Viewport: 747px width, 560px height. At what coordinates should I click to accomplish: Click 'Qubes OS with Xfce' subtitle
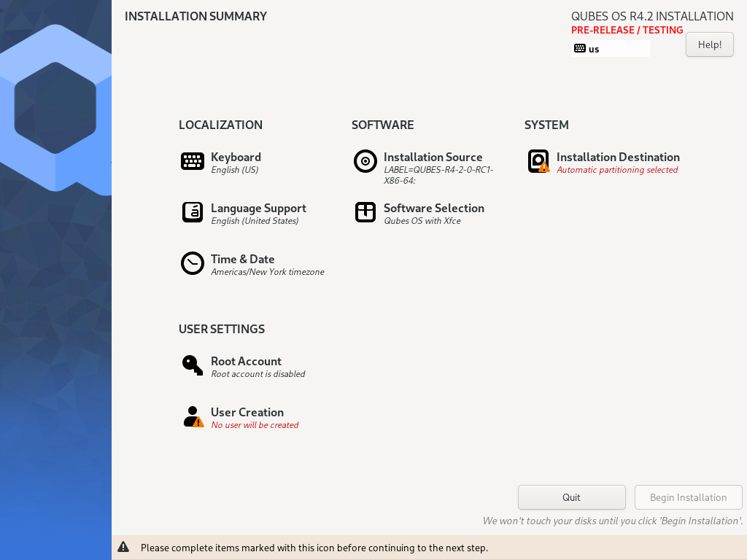pos(422,221)
